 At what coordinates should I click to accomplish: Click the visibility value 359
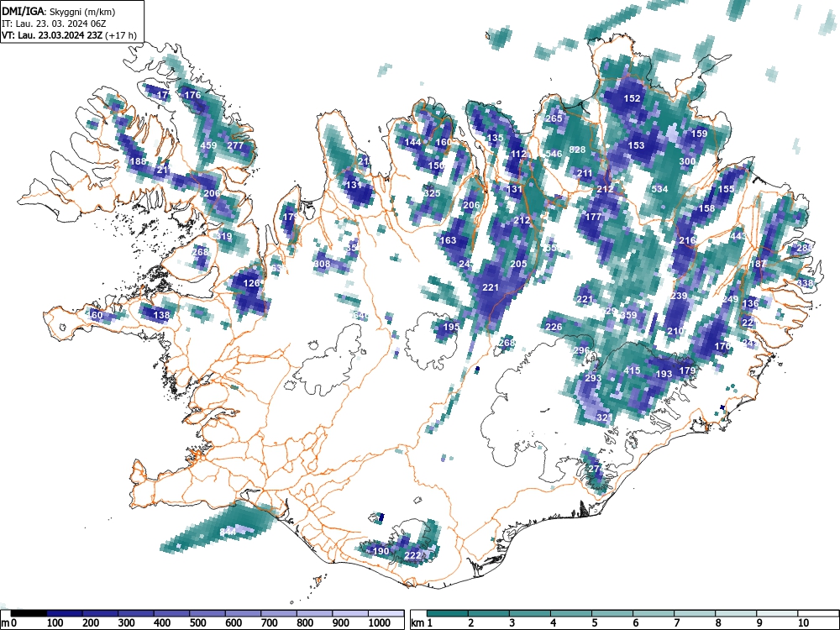628,314
